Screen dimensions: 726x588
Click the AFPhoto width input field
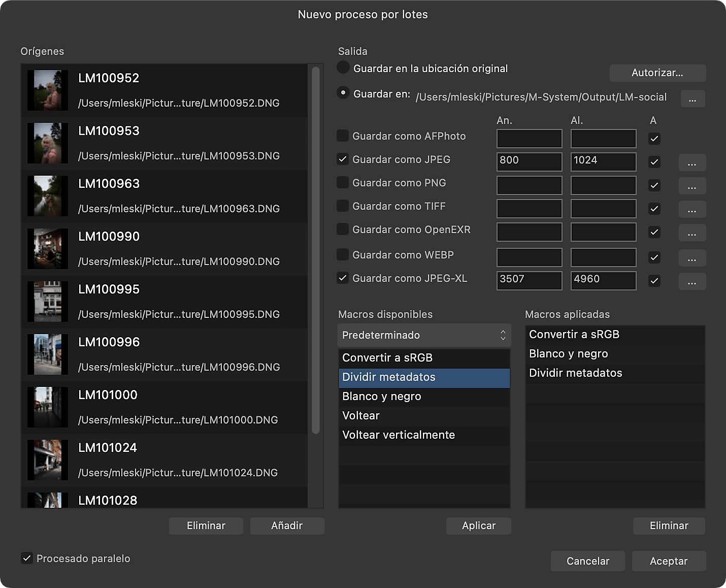pyautogui.click(x=530, y=139)
